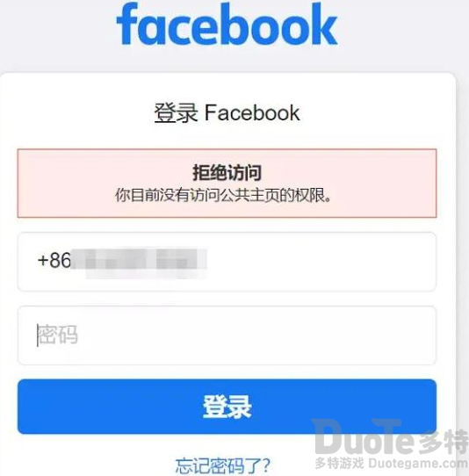Click the word Facebook in heading

(x=253, y=113)
